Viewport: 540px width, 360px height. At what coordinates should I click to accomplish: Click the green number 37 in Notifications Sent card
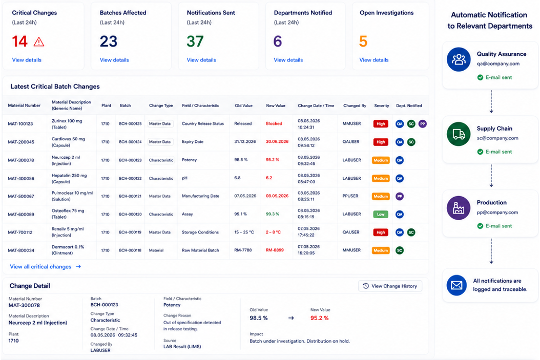[195, 42]
